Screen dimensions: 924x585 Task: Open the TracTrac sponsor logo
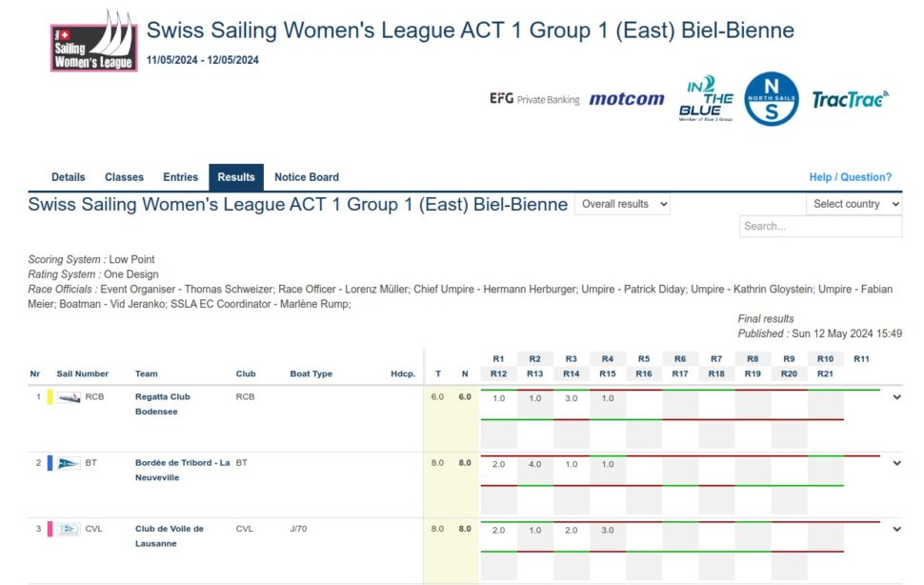[850, 99]
